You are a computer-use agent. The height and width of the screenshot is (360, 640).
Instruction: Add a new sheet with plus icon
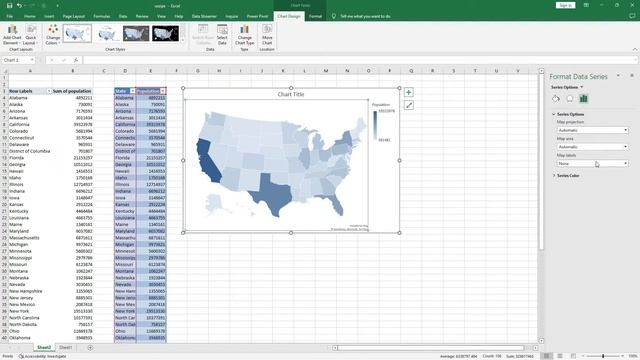click(x=90, y=348)
